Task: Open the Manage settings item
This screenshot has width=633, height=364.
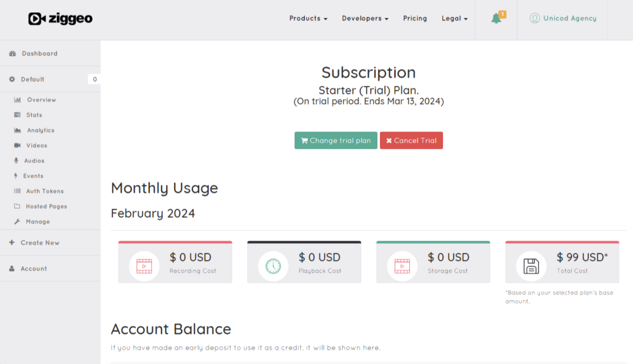Action: click(38, 221)
